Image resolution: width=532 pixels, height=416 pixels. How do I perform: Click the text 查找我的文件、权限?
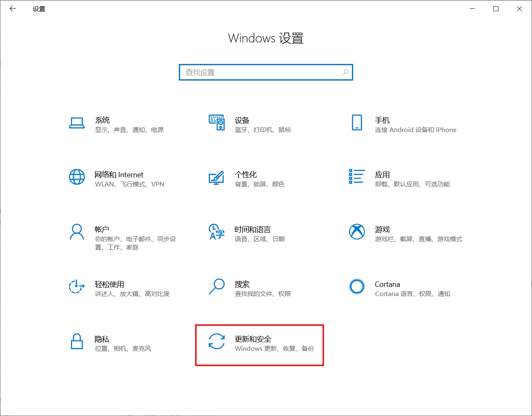[263, 294]
